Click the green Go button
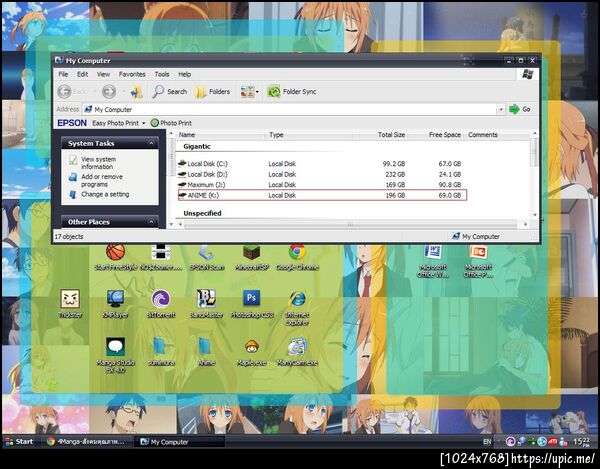 click(x=520, y=109)
